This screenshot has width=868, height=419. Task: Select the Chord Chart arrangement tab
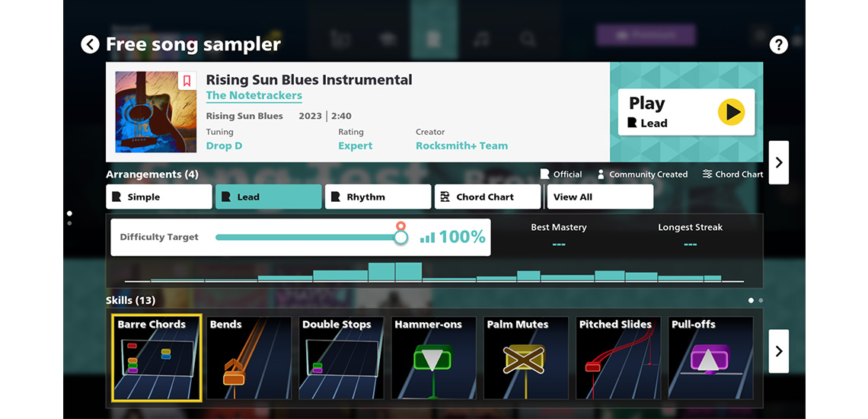pyautogui.click(x=488, y=197)
